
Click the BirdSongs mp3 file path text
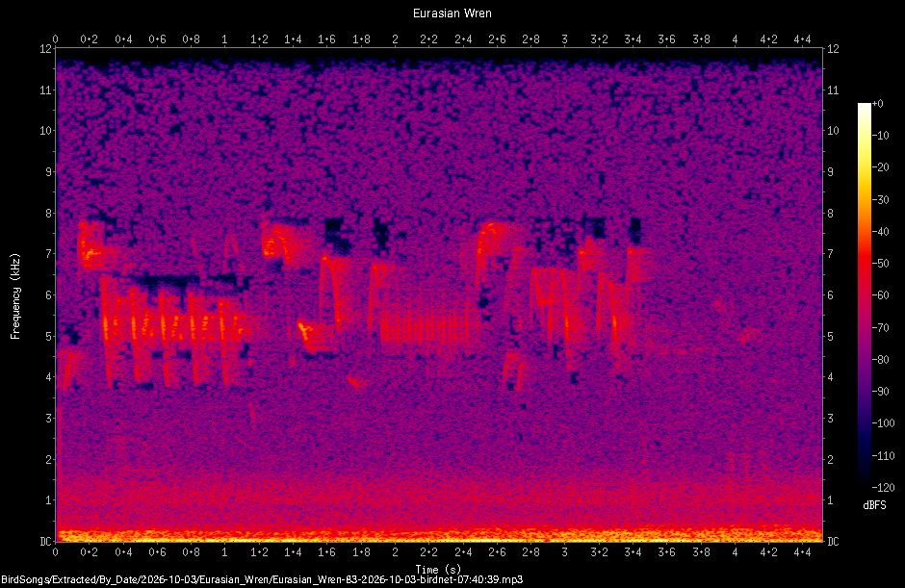(262, 579)
